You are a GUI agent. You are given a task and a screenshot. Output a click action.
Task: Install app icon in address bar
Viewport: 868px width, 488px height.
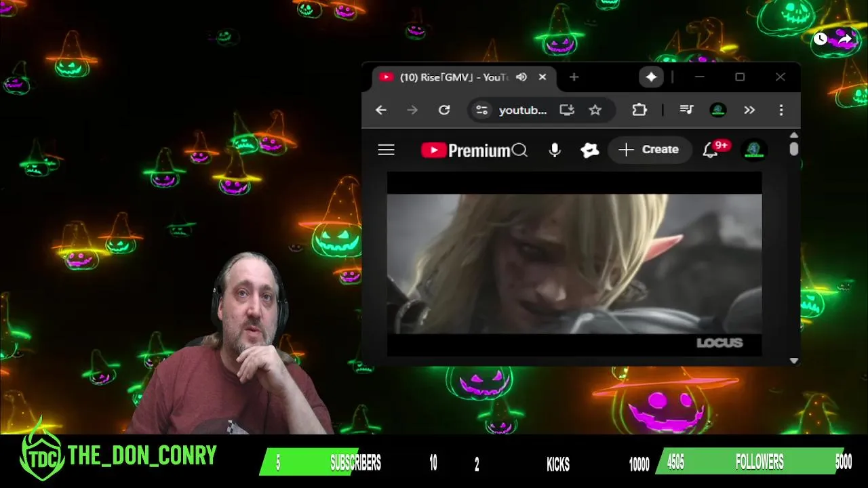click(x=567, y=110)
